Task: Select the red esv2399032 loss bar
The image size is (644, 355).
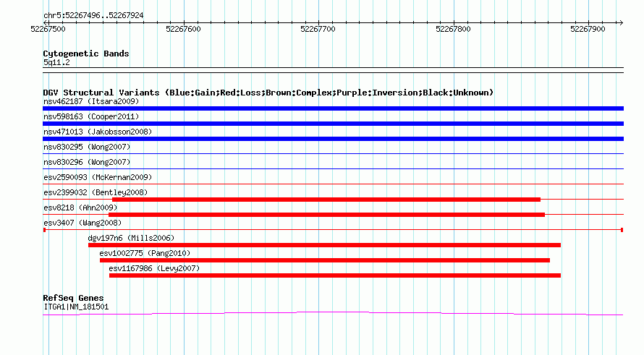Action: pyautogui.click(x=326, y=200)
